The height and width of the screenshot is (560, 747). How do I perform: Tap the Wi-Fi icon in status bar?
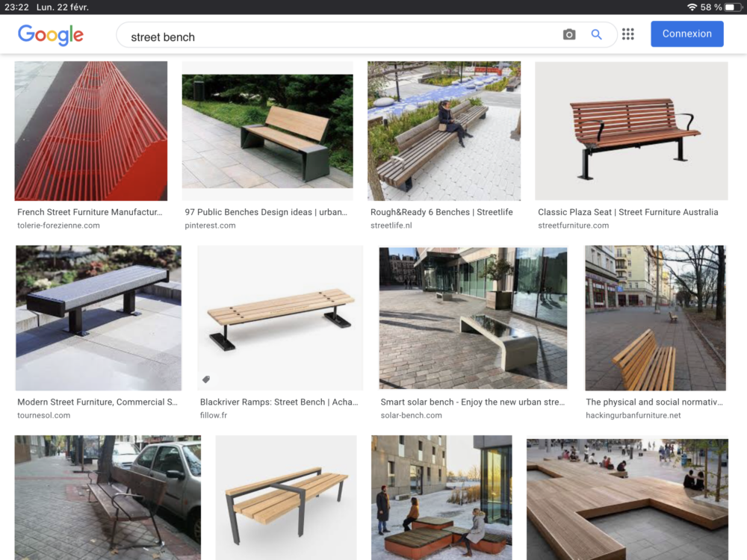pyautogui.click(x=692, y=7)
